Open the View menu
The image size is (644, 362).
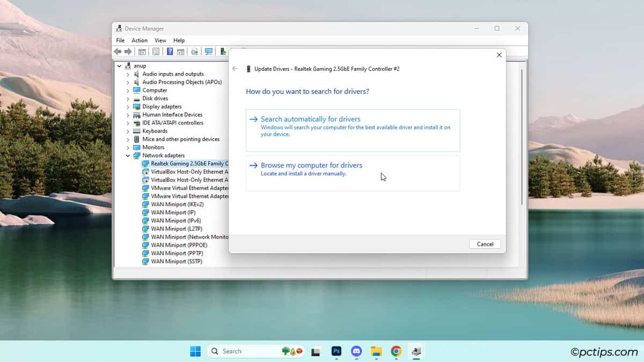(x=160, y=40)
